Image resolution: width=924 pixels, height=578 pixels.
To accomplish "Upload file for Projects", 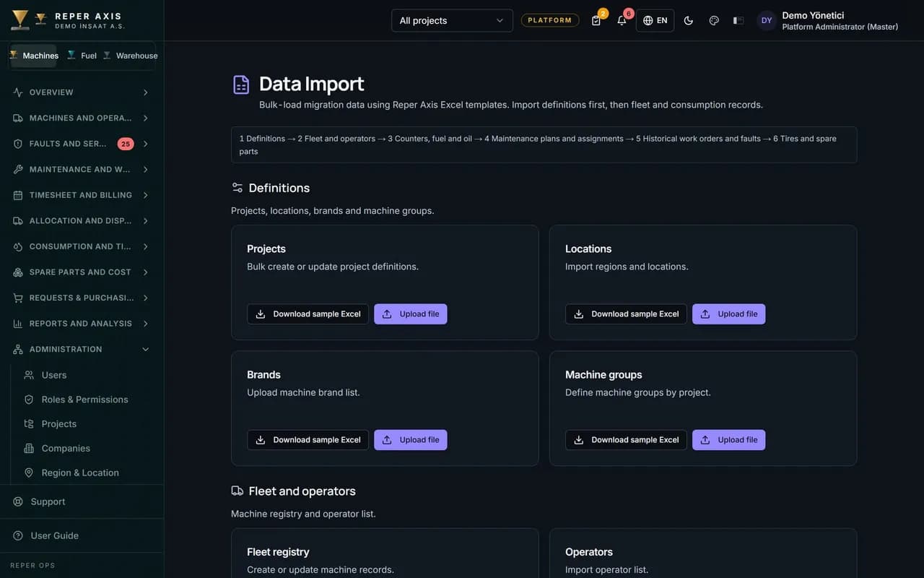I will [x=411, y=314].
